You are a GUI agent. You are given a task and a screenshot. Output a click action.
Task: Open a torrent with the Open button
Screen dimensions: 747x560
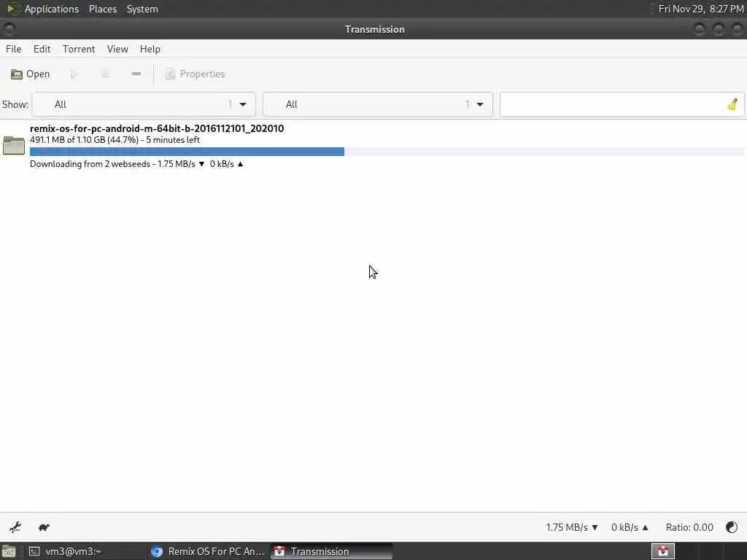[x=30, y=74]
